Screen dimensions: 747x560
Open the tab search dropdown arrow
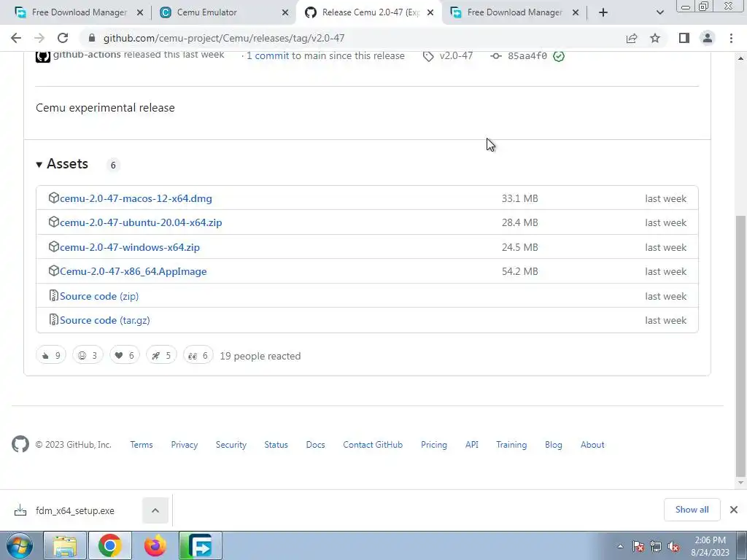[x=659, y=12]
